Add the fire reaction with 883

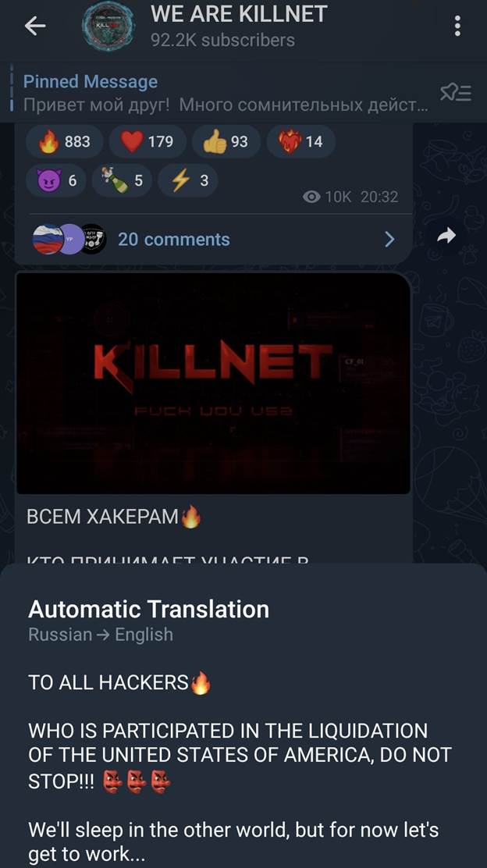[x=65, y=142]
